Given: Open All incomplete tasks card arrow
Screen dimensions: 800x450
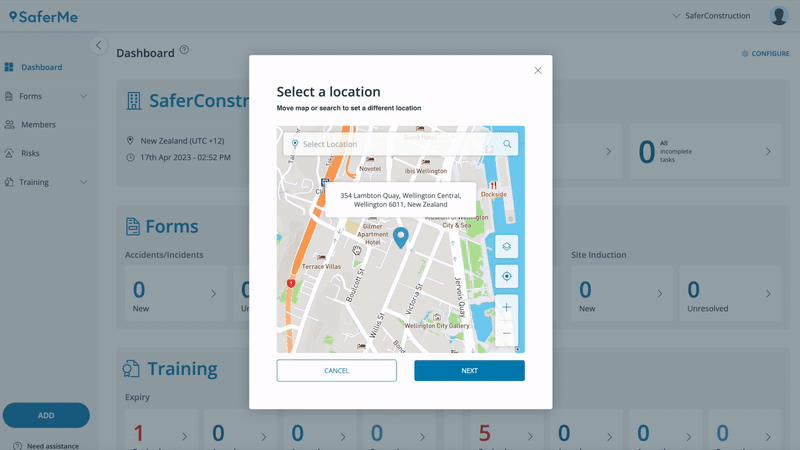Looking at the screenshot, I should point(768,152).
